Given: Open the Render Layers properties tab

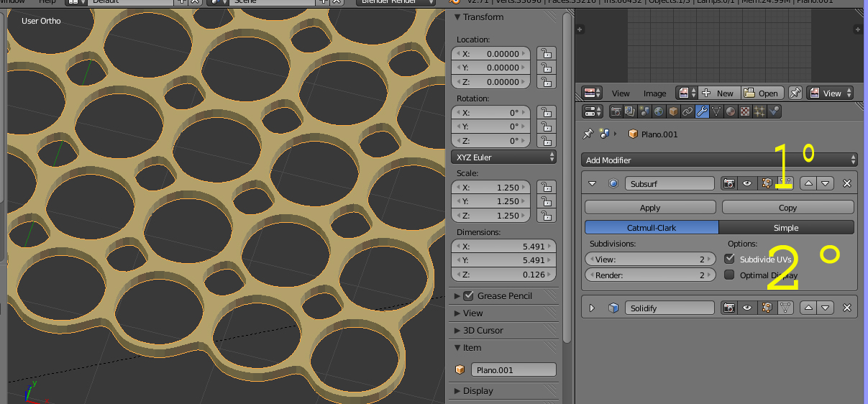Looking at the screenshot, I should [x=630, y=111].
